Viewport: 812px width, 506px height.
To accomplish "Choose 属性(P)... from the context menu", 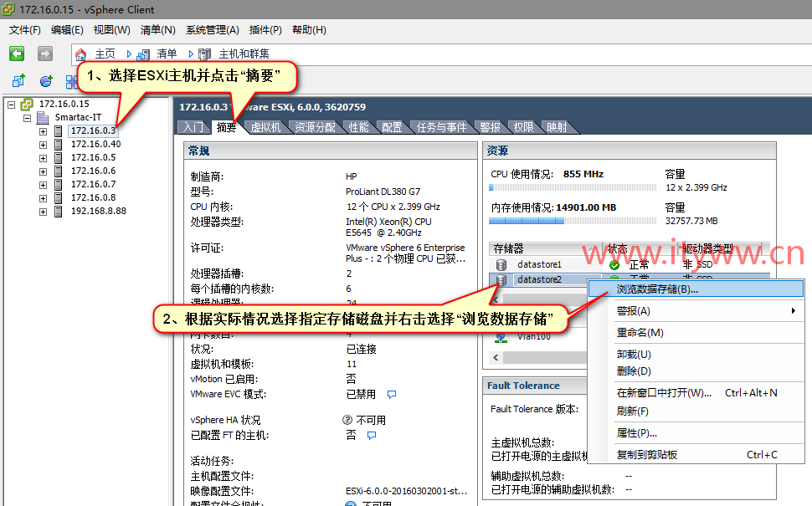I will coord(696,433).
